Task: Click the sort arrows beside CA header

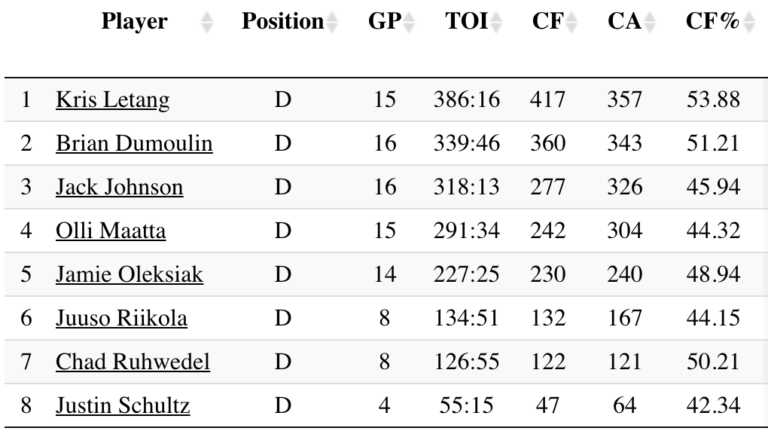Action: (x=649, y=22)
